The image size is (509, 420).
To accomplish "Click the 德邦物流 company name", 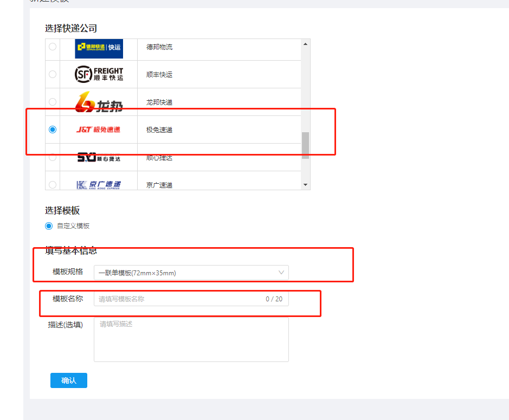I will 159,47.
